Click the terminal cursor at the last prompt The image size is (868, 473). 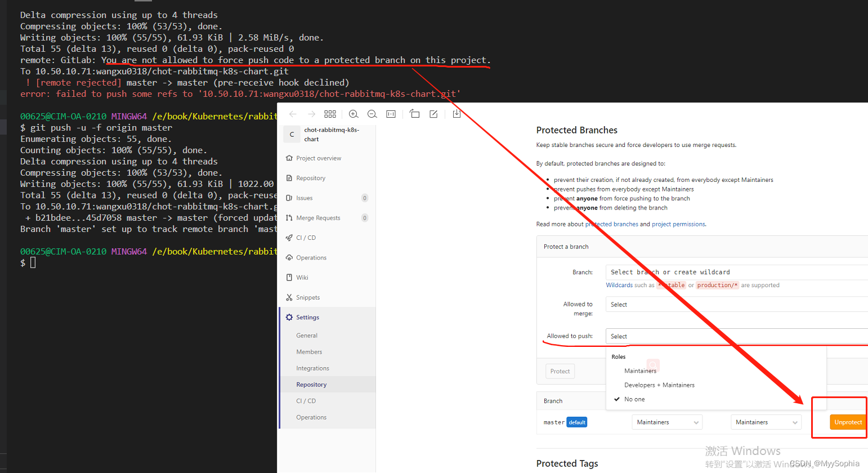pos(33,262)
